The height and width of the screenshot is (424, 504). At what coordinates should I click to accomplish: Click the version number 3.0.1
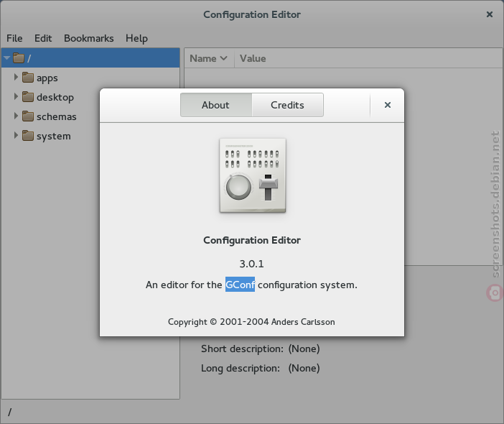point(252,264)
